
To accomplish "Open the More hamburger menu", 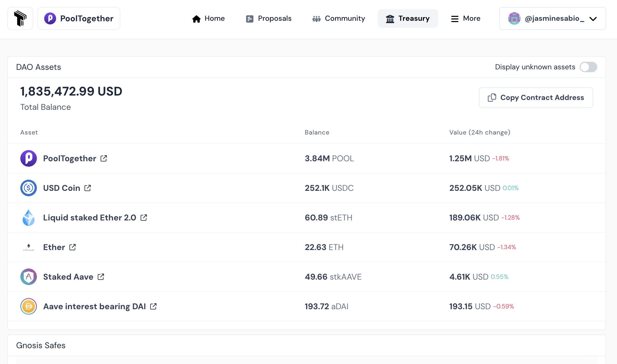I will point(465,18).
